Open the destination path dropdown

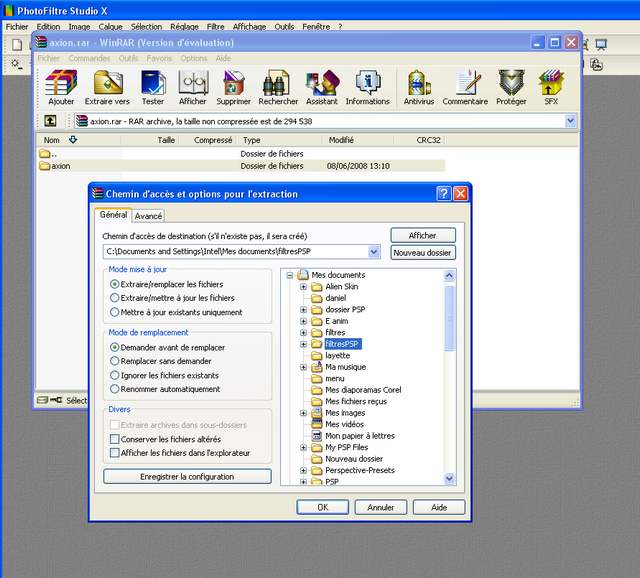point(373,252)
